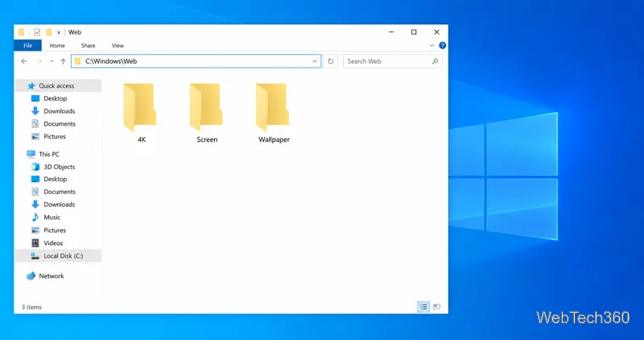Select Network in navigation pane
644x340 pixels.
[x=52, y=276]
